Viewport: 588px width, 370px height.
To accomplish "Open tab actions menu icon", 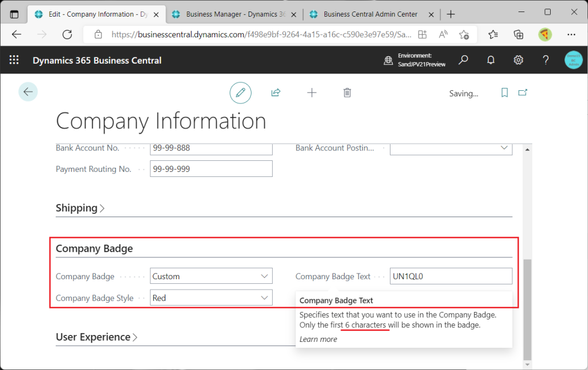I will 14,14.
